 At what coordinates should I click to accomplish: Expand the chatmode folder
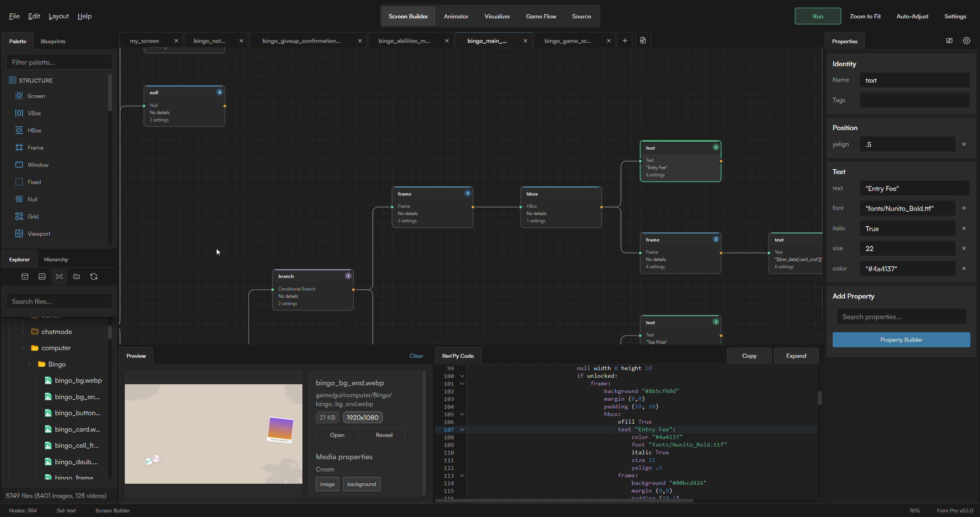24,332
